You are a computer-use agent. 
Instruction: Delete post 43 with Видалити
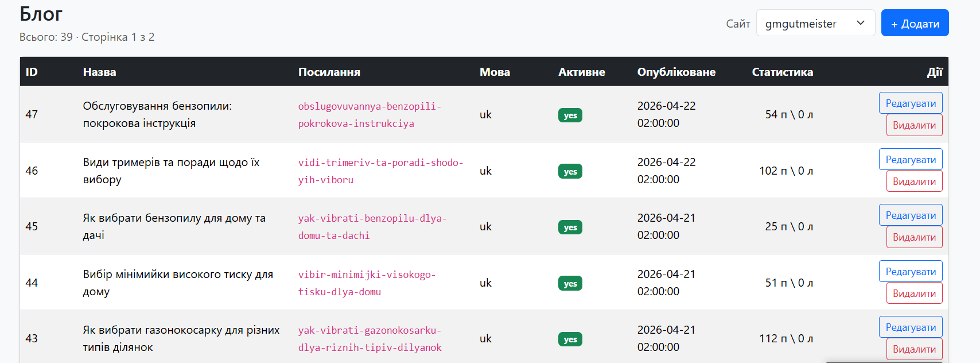click(x=914, y=349)
